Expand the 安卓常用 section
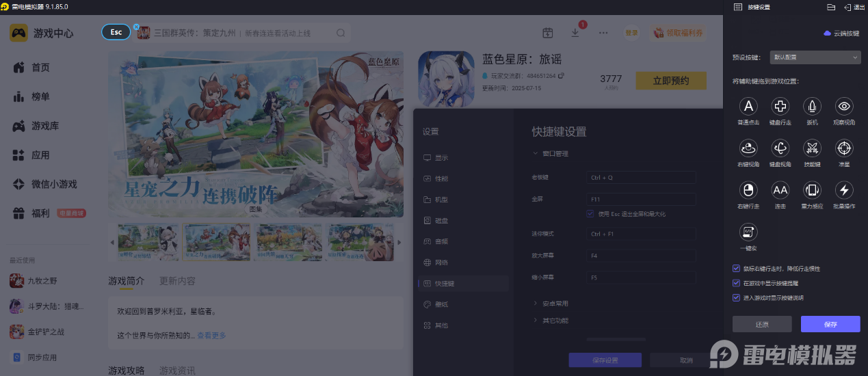The width and height of the screenshot is (868, 376). tap(551, 304)
